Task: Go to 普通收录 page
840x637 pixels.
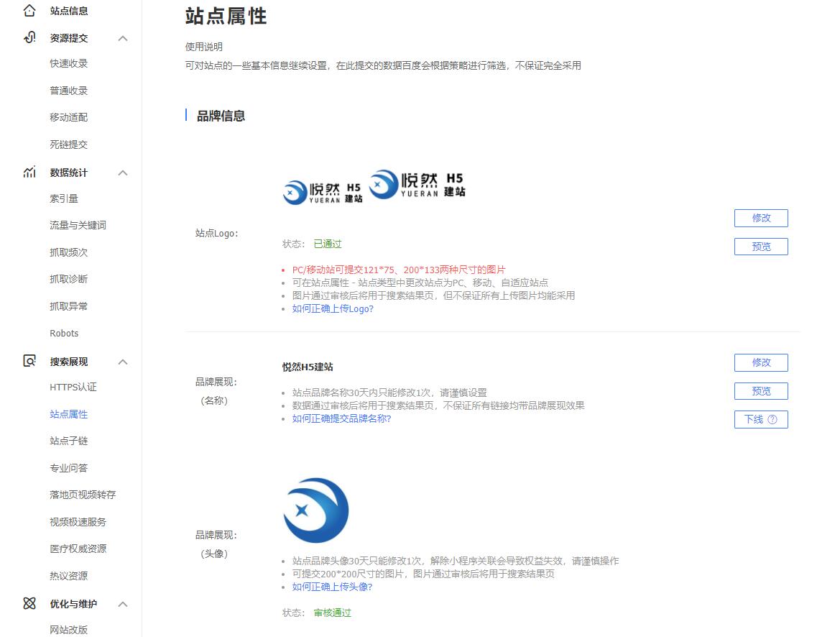Action: tap(68, 91)
